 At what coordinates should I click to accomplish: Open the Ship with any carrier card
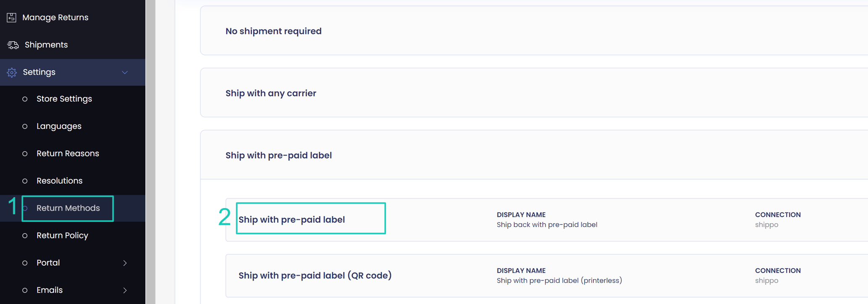pyautogui.click(x=271, y=93)
